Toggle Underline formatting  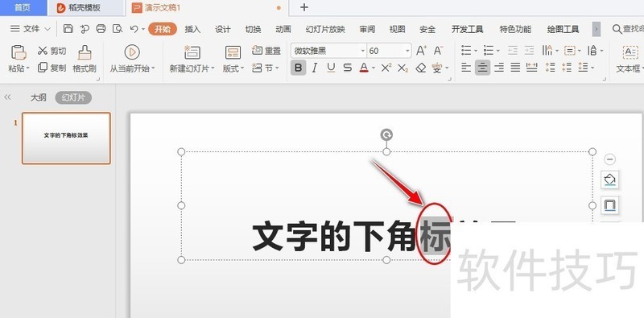point(331,68)
